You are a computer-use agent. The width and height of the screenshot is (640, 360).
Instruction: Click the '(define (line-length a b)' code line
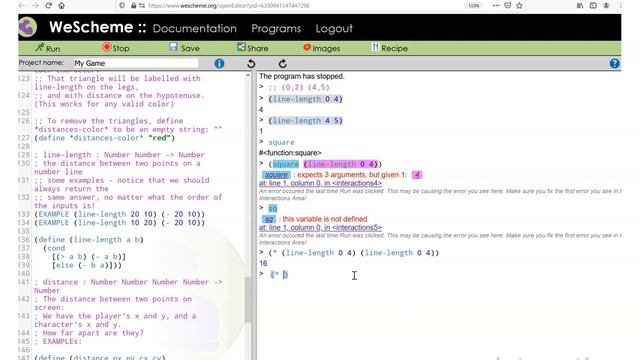(89, 240)
